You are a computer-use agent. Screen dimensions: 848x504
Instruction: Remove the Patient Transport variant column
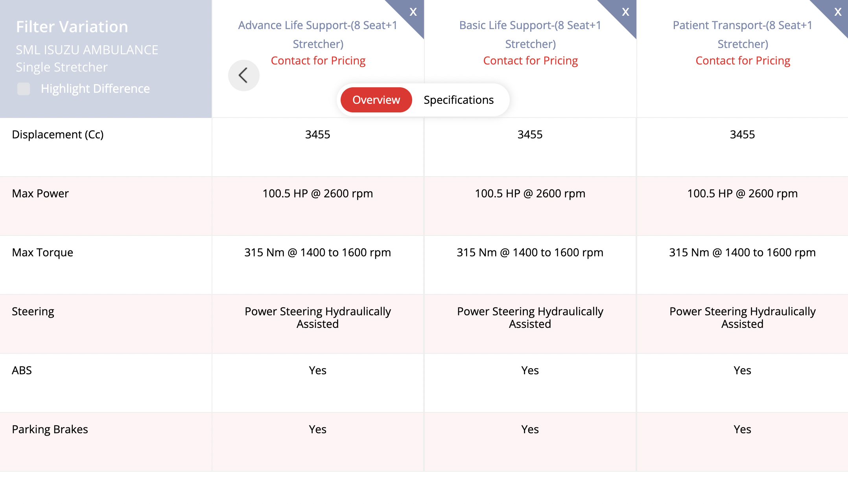(x=838, y=12)
